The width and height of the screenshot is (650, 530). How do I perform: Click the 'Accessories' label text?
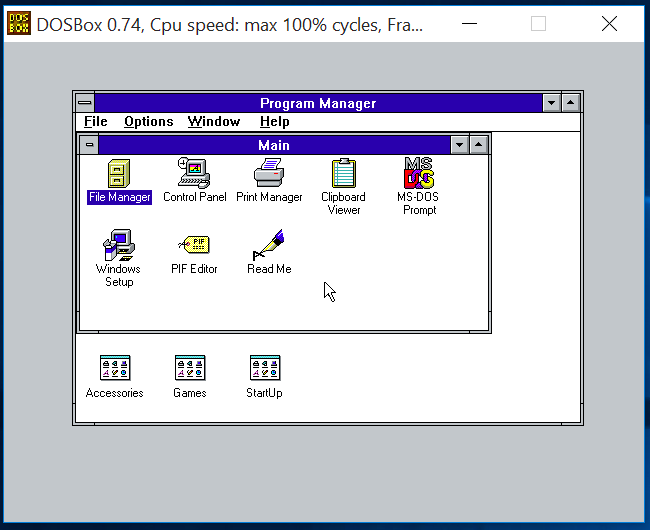point(114,392)
